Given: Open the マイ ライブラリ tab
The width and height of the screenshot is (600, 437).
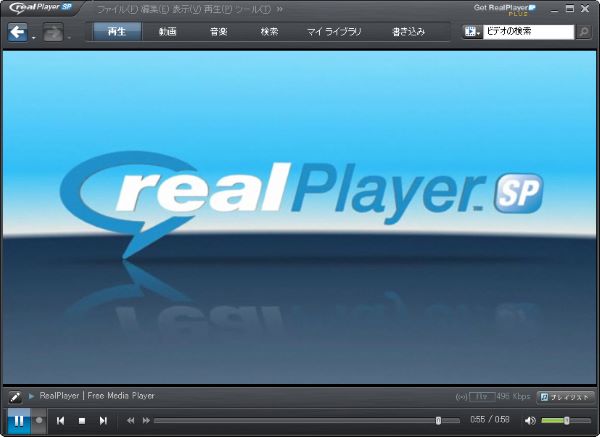Looking at the screenshot, I should (x=334, y=31).
